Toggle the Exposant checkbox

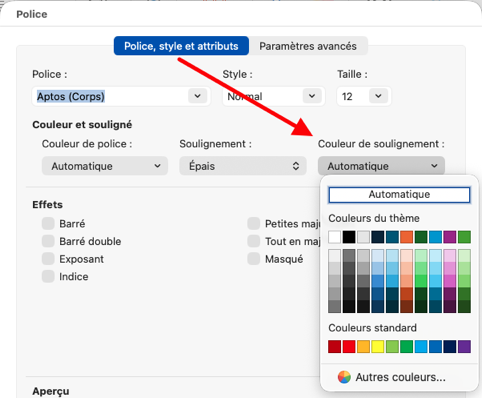48,259
